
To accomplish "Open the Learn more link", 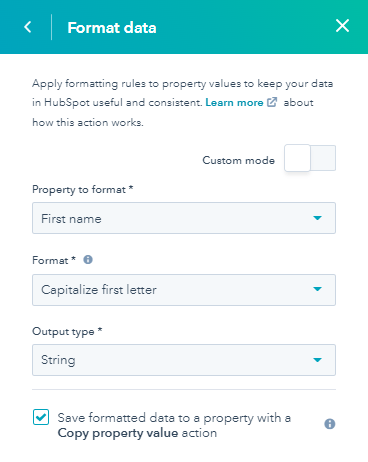I will (234, 102).
